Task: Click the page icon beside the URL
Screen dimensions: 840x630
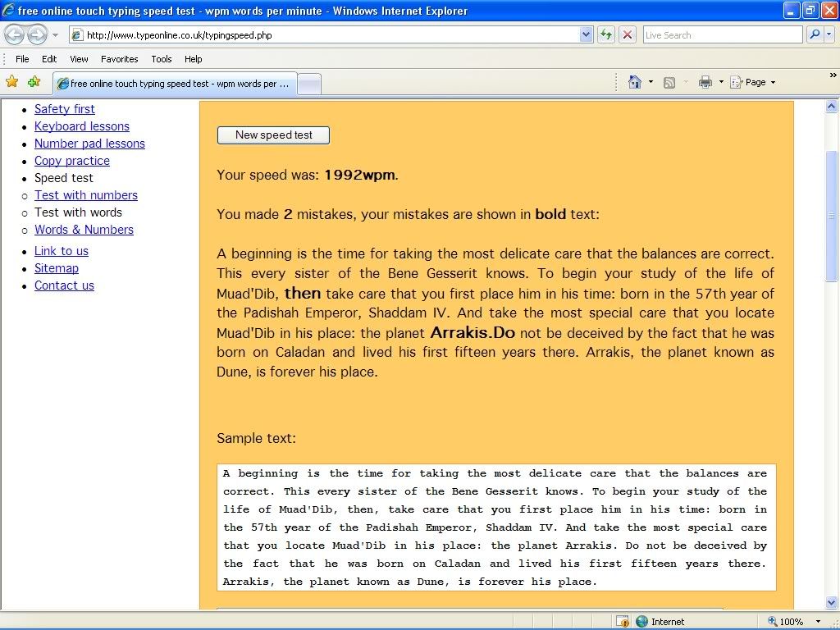Action: pos(77,35)
